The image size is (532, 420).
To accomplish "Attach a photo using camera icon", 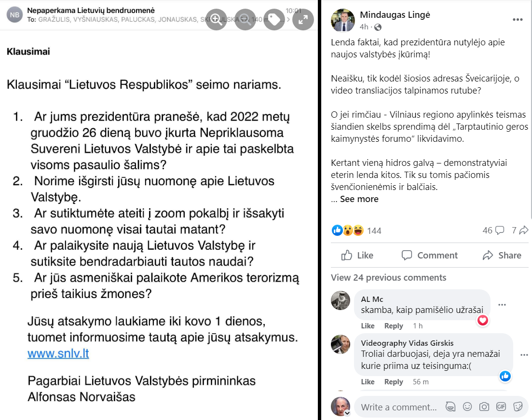I will [484, 406].
